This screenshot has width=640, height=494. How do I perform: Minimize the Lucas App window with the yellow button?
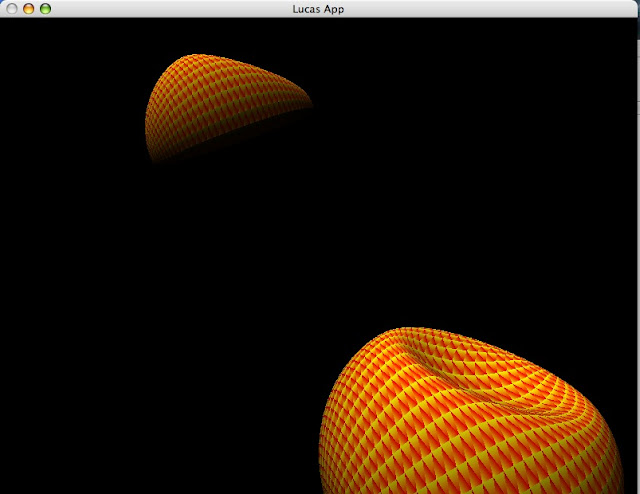coord(28,8)
